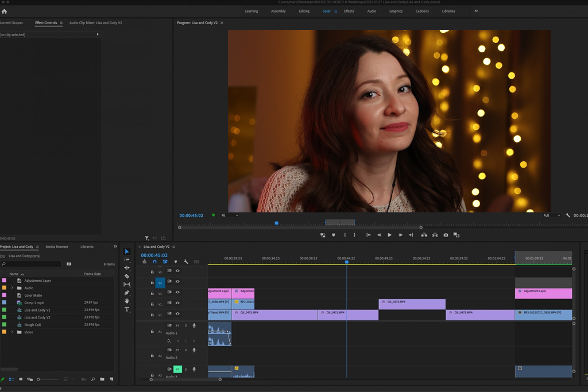Click the Home icon
588x392 pixels.
4,11
